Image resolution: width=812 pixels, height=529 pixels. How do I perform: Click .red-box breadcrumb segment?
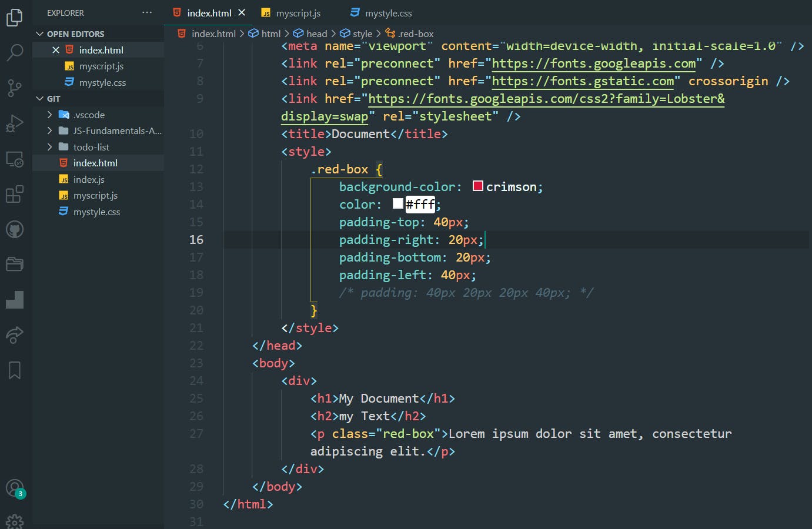click(x=410, y=34)
